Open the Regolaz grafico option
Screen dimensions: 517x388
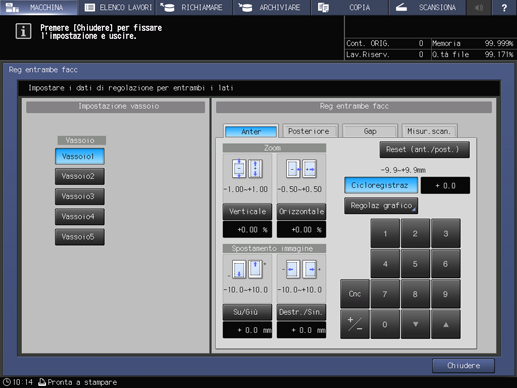coord(381,206)
